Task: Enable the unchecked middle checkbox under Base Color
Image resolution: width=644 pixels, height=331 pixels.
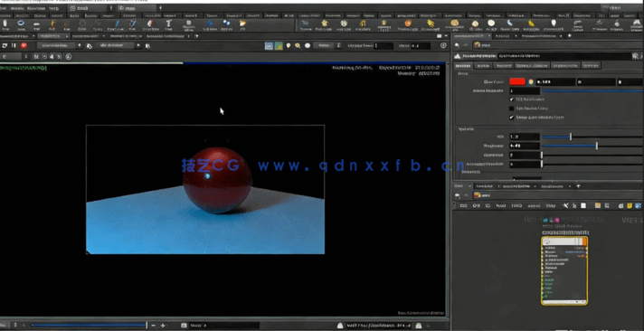Action: point(512,109)
